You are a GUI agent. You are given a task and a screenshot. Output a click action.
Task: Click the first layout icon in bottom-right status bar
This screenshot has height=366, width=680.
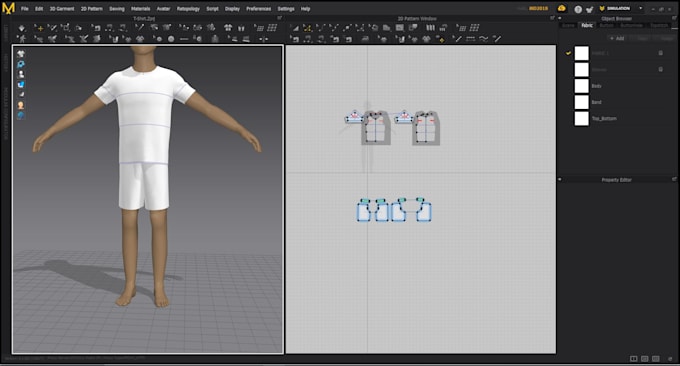click(634, 359)
